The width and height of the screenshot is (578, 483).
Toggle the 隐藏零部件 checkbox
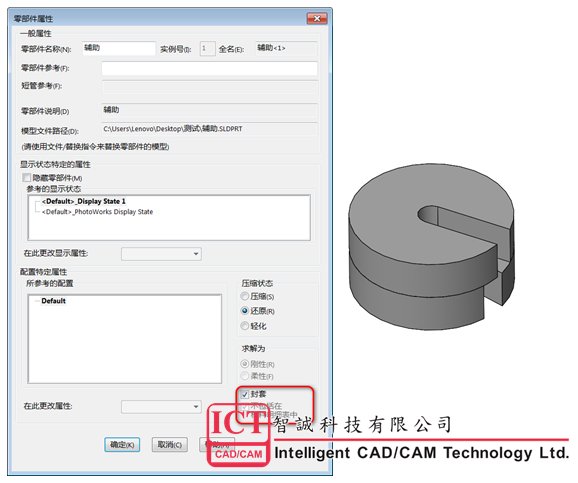26,178
